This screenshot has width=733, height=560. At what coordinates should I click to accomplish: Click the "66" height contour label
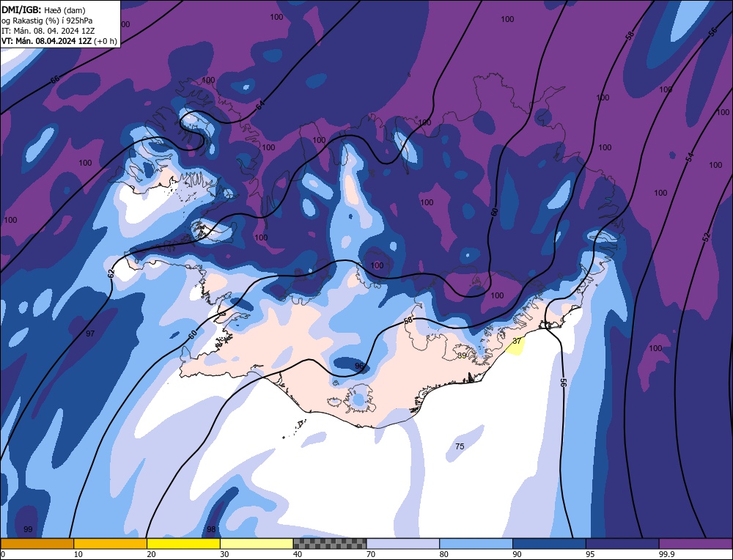pos(55,79)
